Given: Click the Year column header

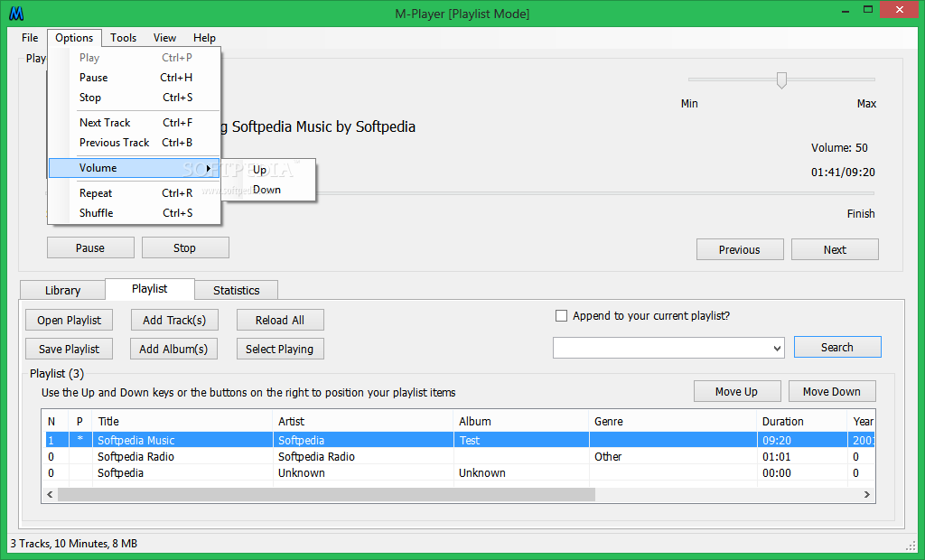Looking at the screenshot, I should pyautogui.click(x=863, y=421).
